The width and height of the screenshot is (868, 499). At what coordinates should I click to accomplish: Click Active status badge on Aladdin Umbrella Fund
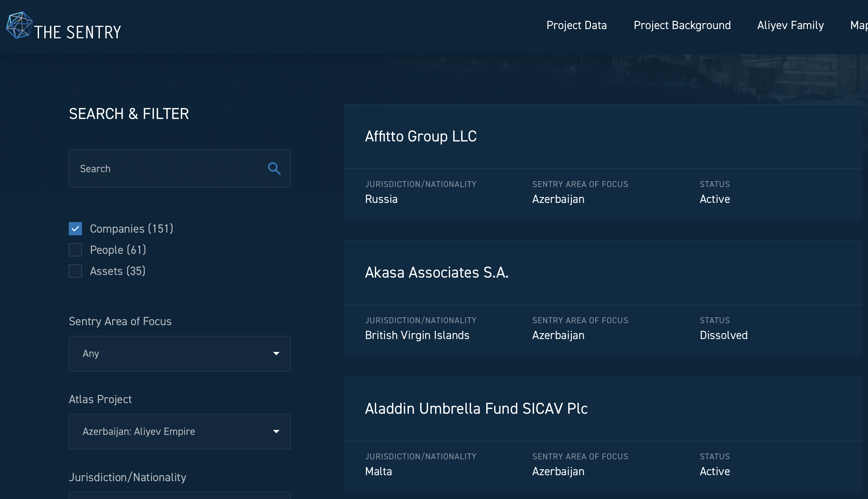click(715, 472)
